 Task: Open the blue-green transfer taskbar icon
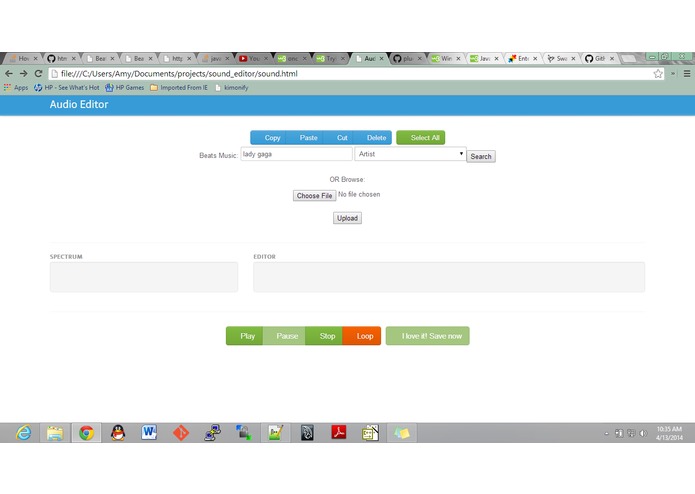[x=244, y=433]
